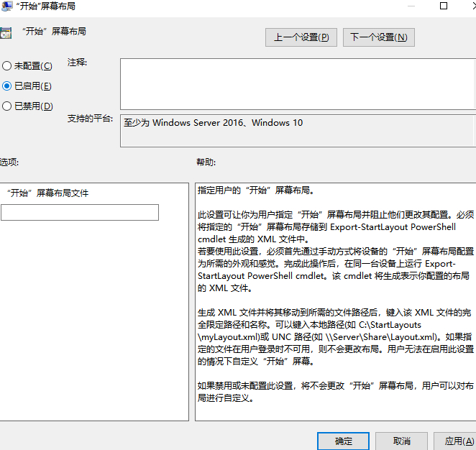Screen dimensions: 476x450
Task: Click the "开始"屏幕布局文件 label
Action: (48, 193)
